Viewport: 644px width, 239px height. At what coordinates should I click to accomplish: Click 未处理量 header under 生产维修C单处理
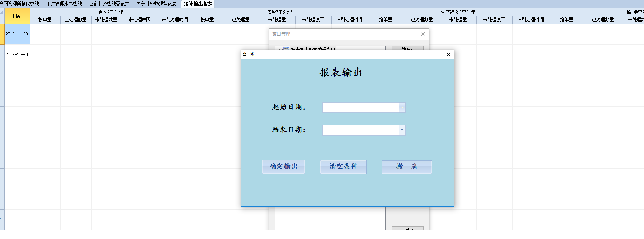(458, 20)
